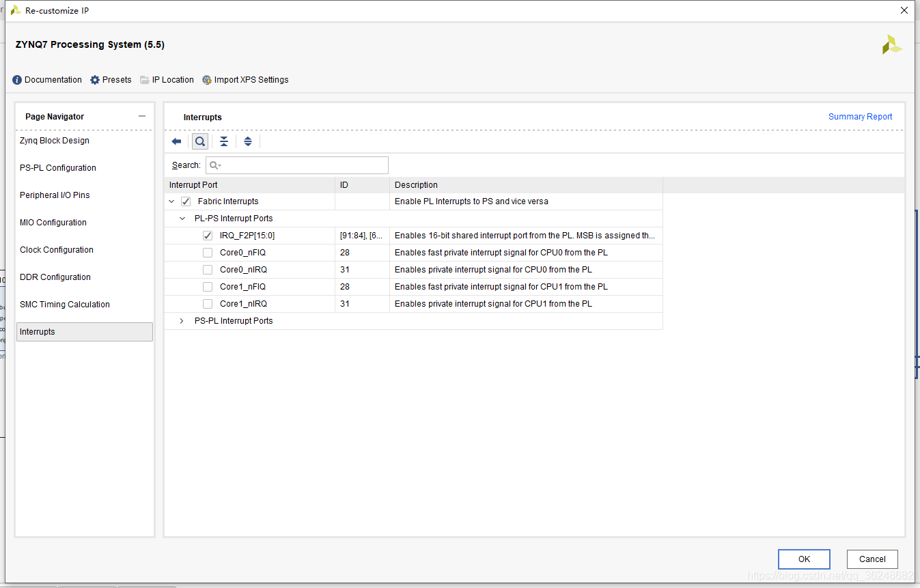Select IRQ_F2P 16-bit shared interrupt description
Viewport: 920px width, 588px height.
coord(525,236)
